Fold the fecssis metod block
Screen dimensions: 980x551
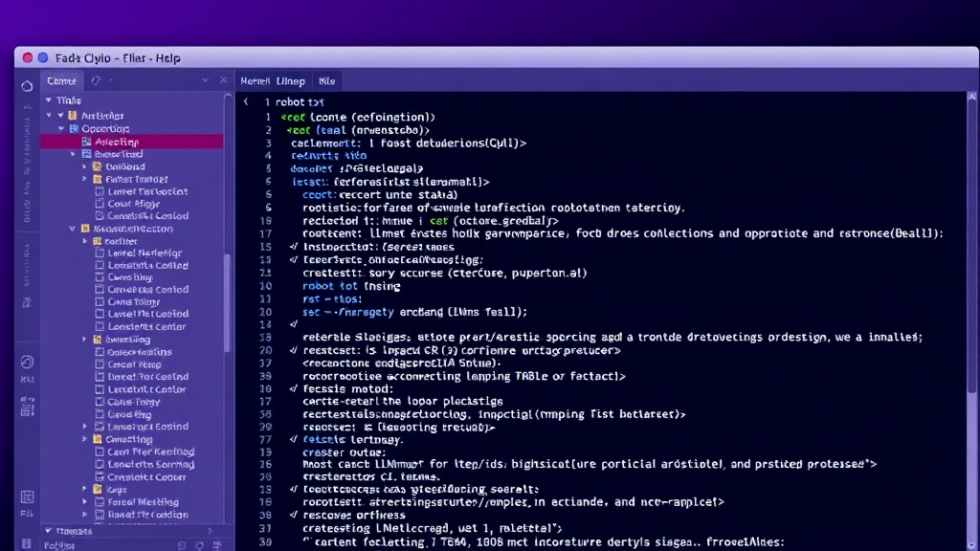click(x=294, y=388)
